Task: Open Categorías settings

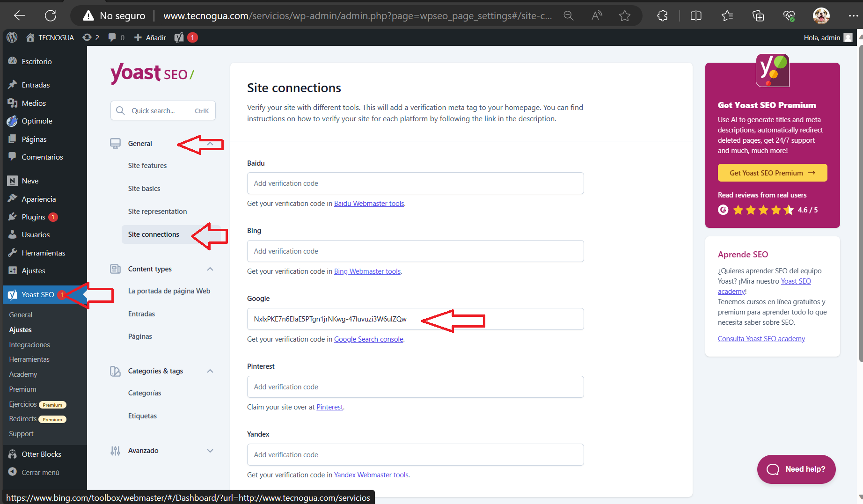Action: (145, 393)
